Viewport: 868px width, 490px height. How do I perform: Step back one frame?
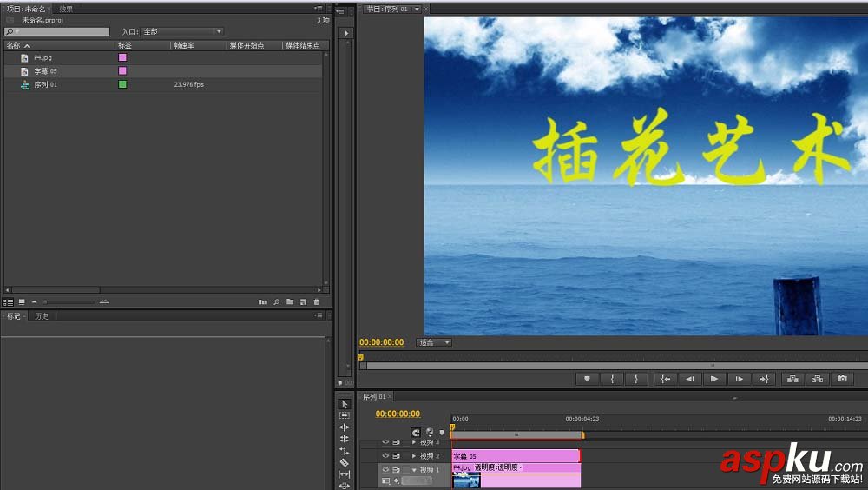click(x=690, y=379)
